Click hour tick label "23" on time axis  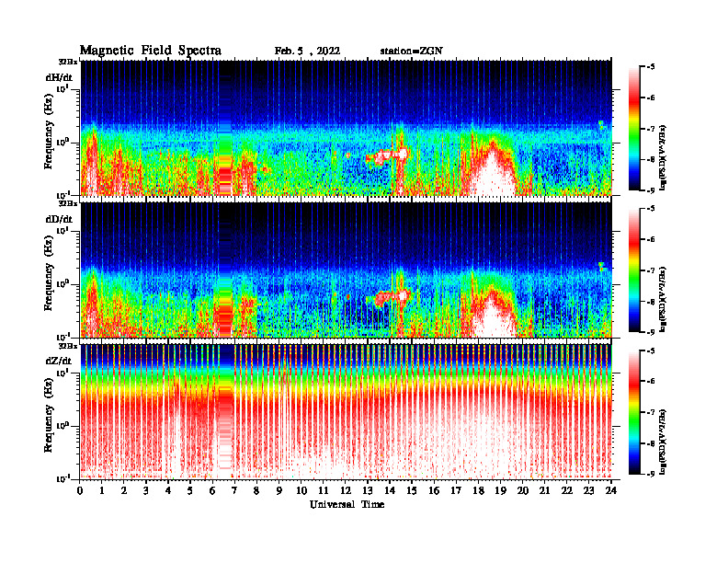click(x=589, y=491)
